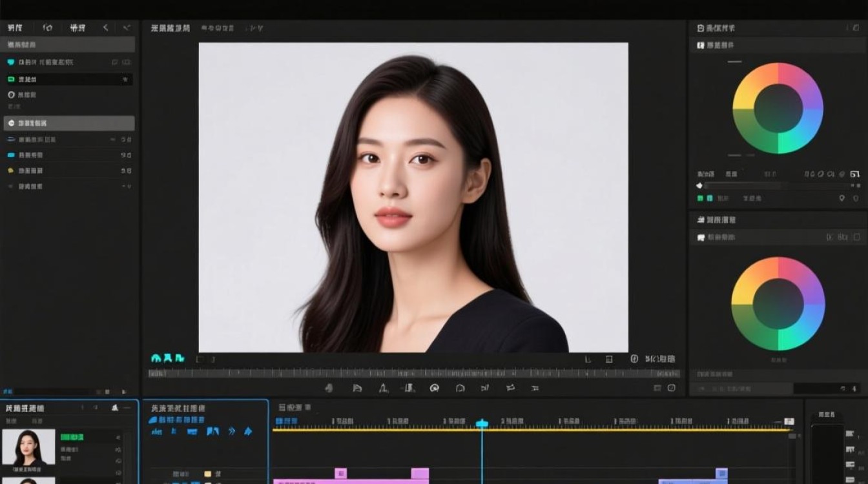Click the first cyan icon below the preview image
The height and width of the screenshot is (484, 868).
click(x=156, y=358)
